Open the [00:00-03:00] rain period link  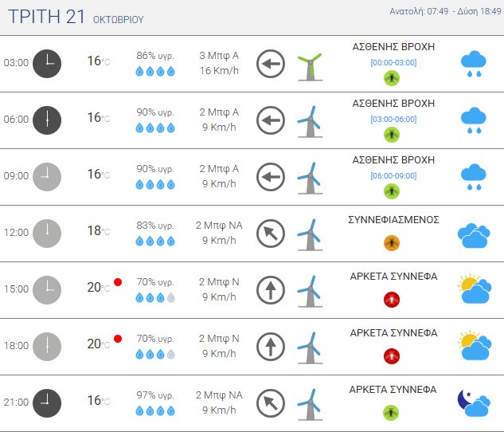[393, 62]
